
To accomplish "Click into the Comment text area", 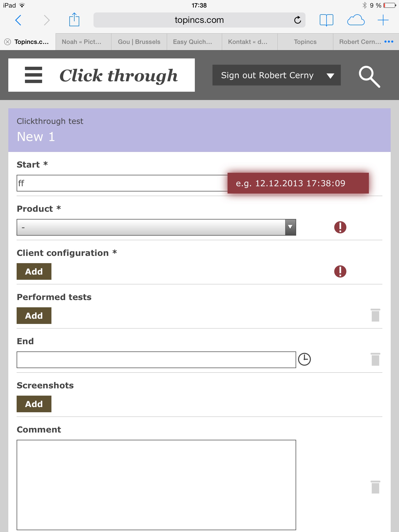I will tap(156, 485).
